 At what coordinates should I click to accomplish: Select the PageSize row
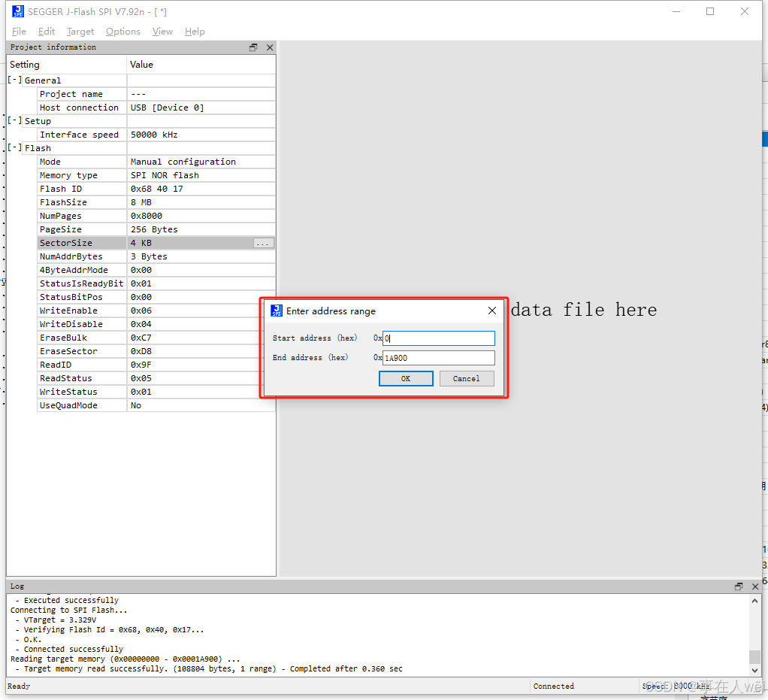[156, 229]
